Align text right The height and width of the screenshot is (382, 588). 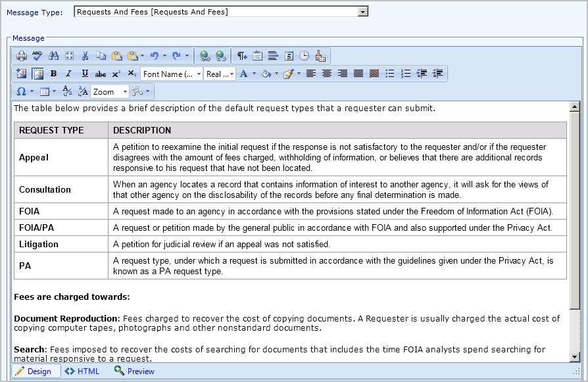pyautogui.click(x=343, y=74)
